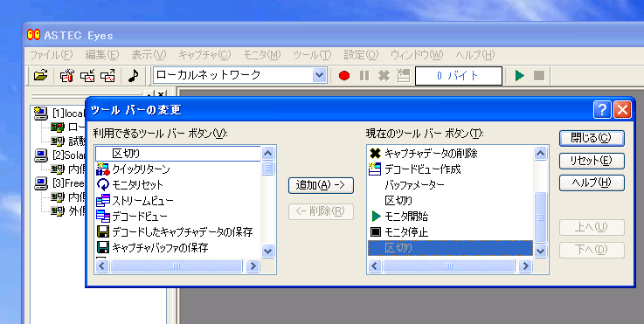Click the 閉じる(C) button

click(x=592, y=138)
